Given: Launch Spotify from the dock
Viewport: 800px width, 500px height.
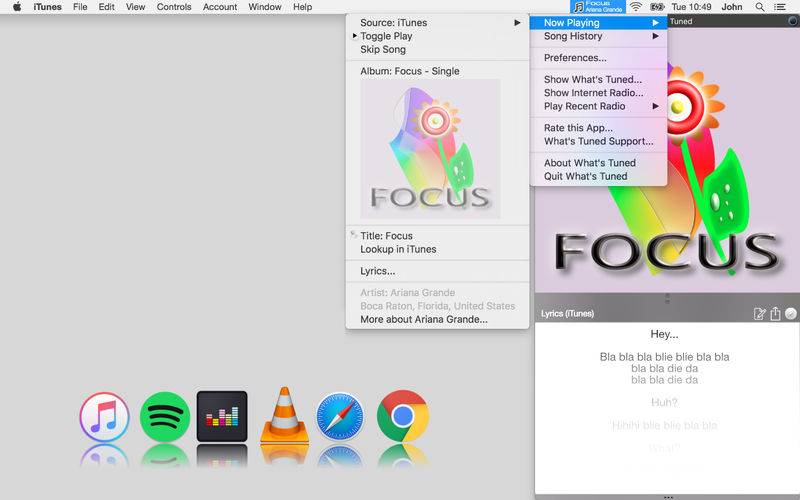Looking at the screenshot, I should click(x=165, y=416).
